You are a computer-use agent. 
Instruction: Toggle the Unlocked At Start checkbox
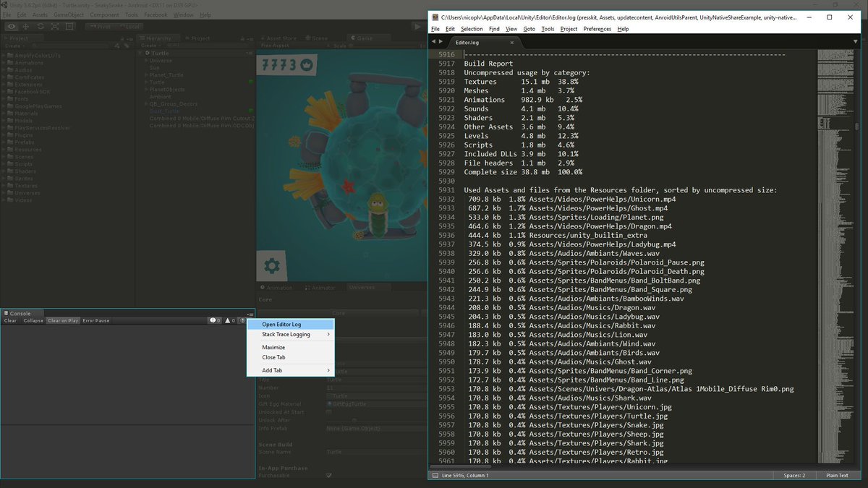pos(329,412)
